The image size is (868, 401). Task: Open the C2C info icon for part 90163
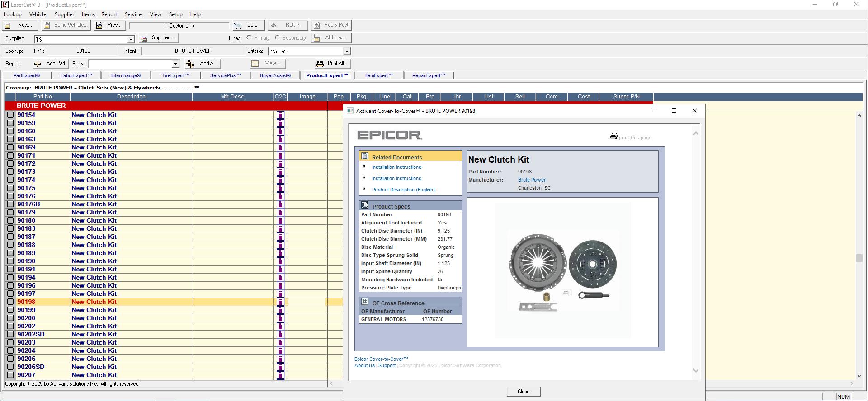point(280,140)
